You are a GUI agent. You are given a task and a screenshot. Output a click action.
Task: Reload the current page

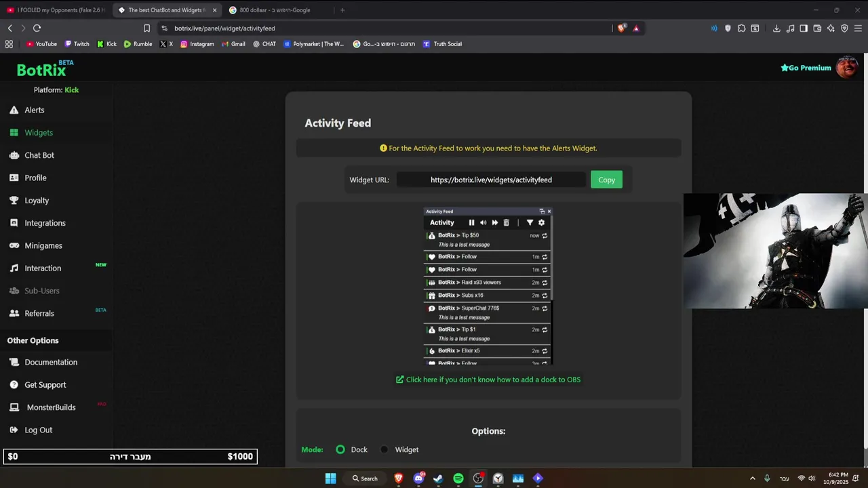[x=37, y=28]
